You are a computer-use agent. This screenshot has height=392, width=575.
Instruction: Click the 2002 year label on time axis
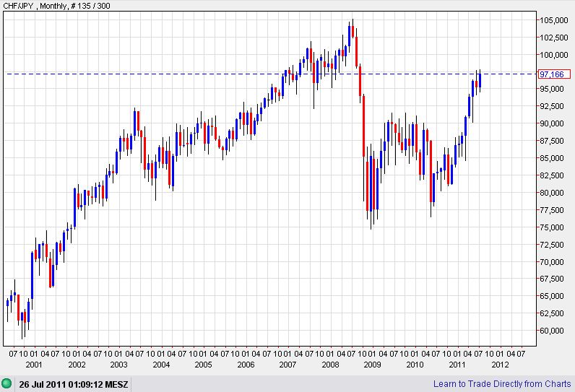pos(77,365)
